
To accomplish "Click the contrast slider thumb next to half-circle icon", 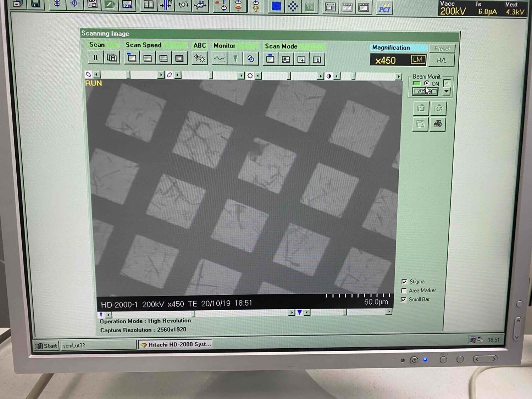I will 354,76.
